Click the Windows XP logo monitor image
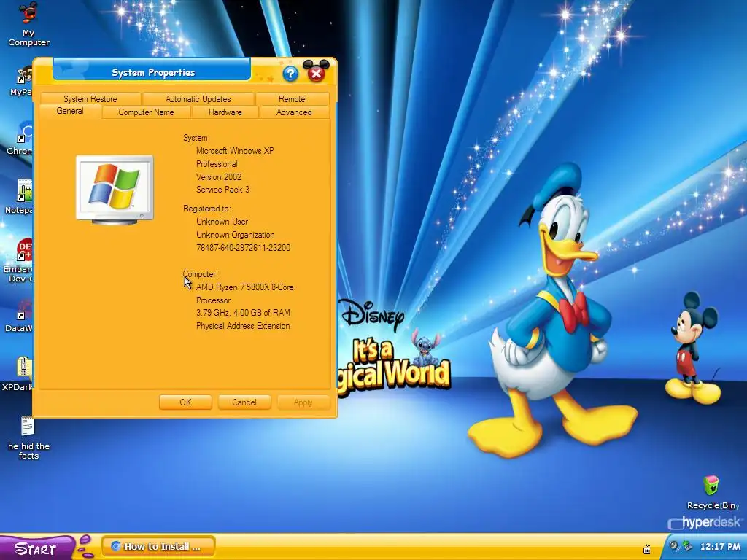The image size is (747, 560). click(x=115, y=190)
